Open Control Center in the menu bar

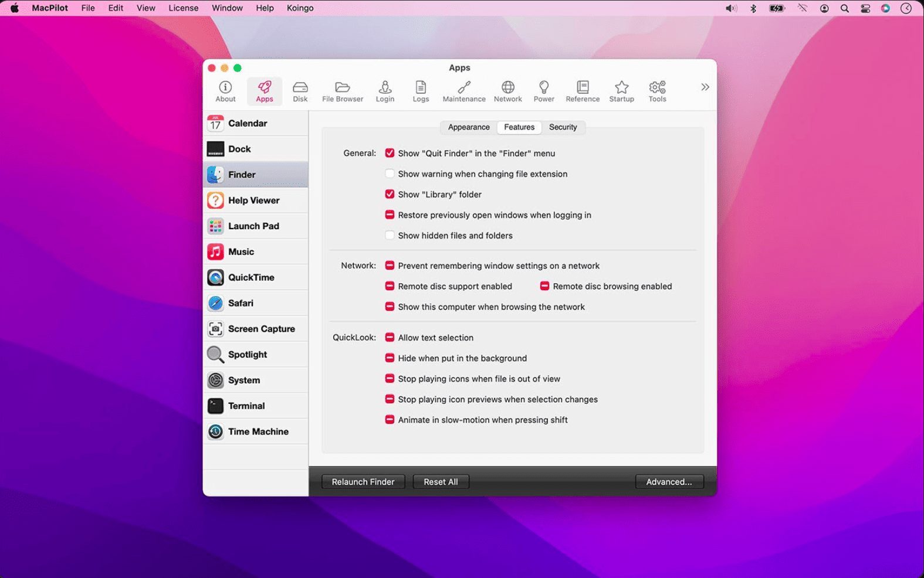[x=865, y=8]
